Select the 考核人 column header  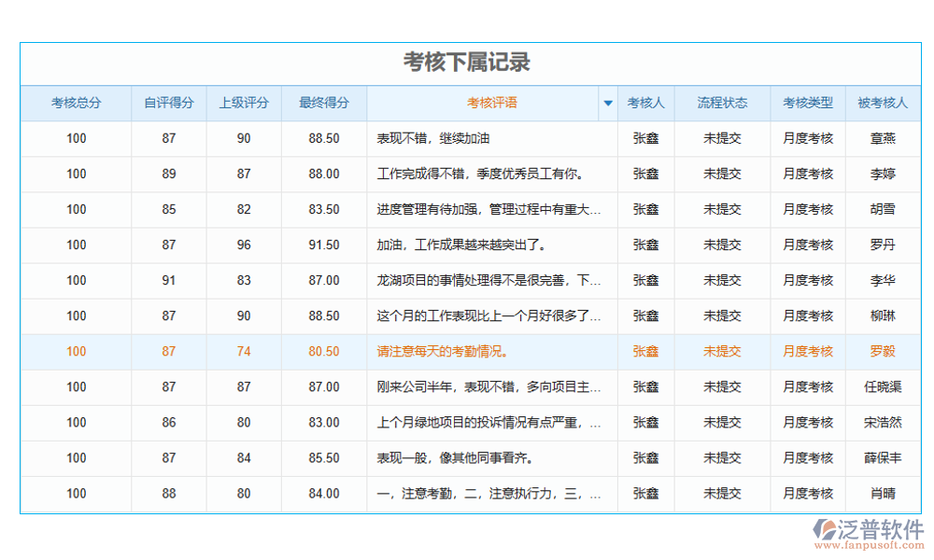click(645, 103)
